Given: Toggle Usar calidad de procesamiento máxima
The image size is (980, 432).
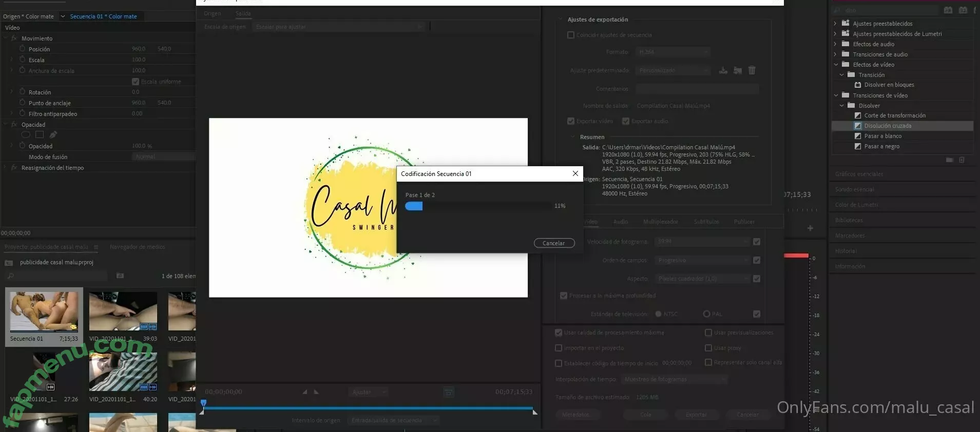Looking at the screenshot, I should 559,332.
